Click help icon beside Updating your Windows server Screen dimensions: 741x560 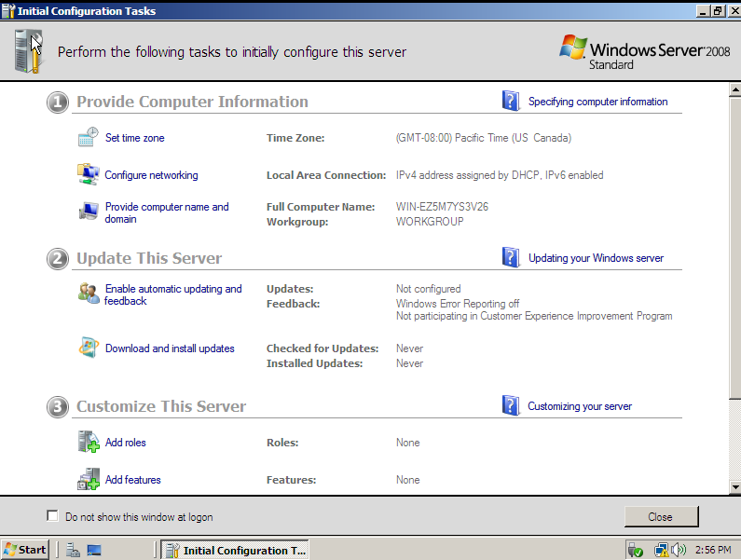[511, 257]
